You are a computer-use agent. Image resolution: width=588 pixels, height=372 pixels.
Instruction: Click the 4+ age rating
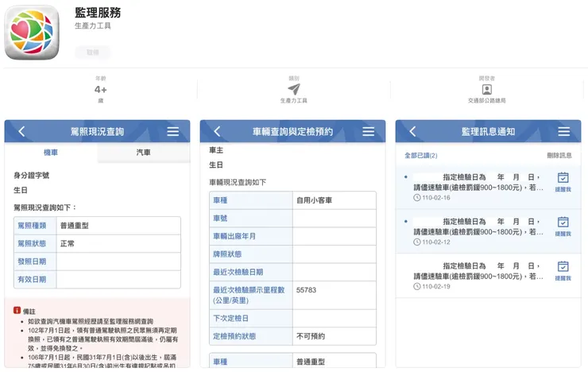tap(100, 90)
